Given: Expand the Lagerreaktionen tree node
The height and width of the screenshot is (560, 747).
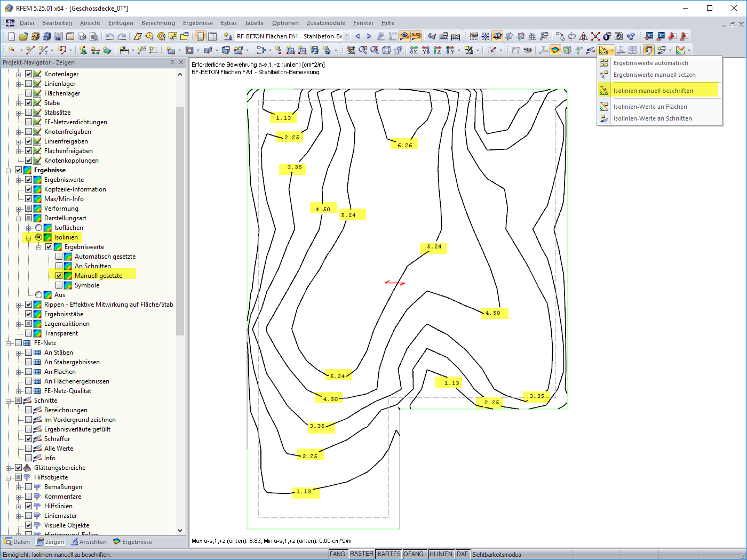Looking at the screenshot, I should tap(19, 324).
